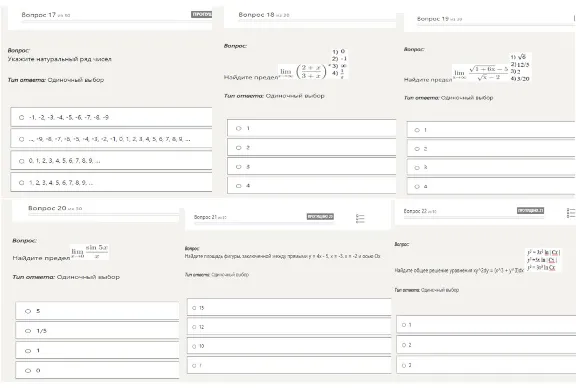This screenshot has width=576, height=389.
Task: Choose option 4 in Вопрос 19
Action: [491, 187]
